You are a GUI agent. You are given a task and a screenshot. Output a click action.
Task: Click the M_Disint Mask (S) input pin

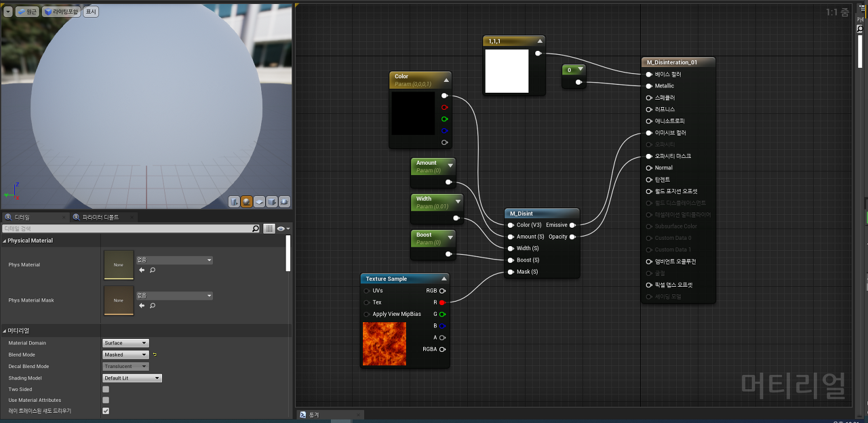coord(511,272)
